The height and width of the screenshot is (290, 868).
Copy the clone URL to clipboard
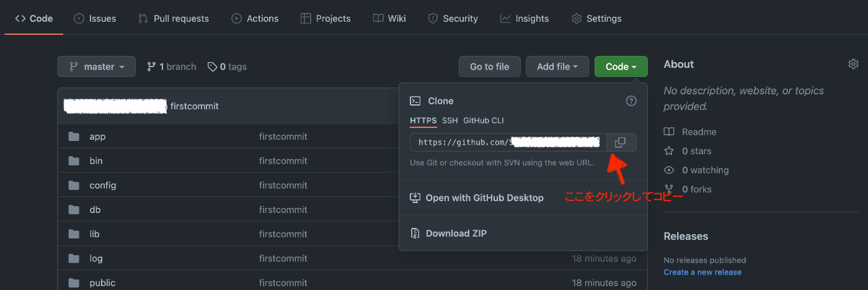pos(621,142)
